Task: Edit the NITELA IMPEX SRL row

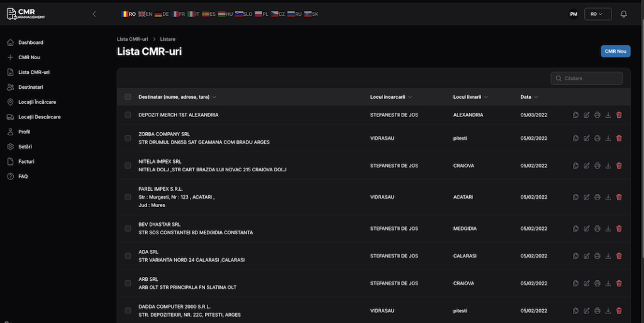Action: (587, 166)
